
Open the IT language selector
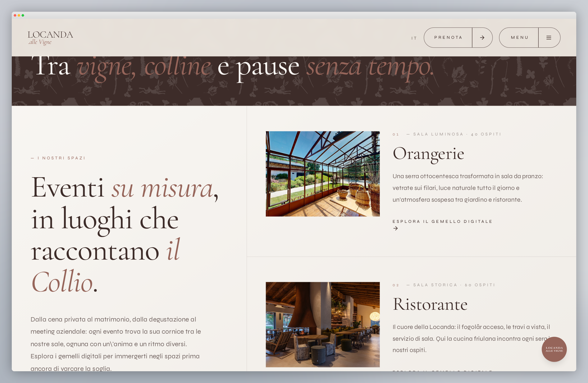tap(414, 38)
